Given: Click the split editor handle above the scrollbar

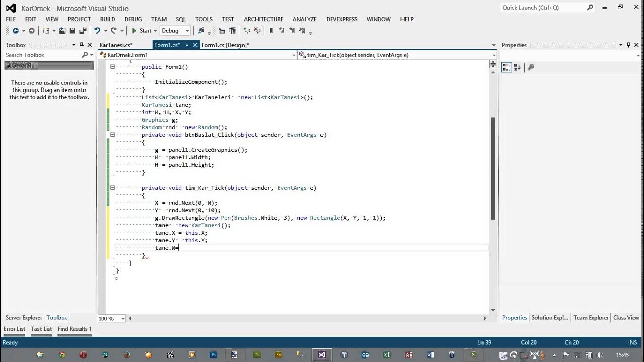Looking at the screenshot, I should (x=493, y=64).
